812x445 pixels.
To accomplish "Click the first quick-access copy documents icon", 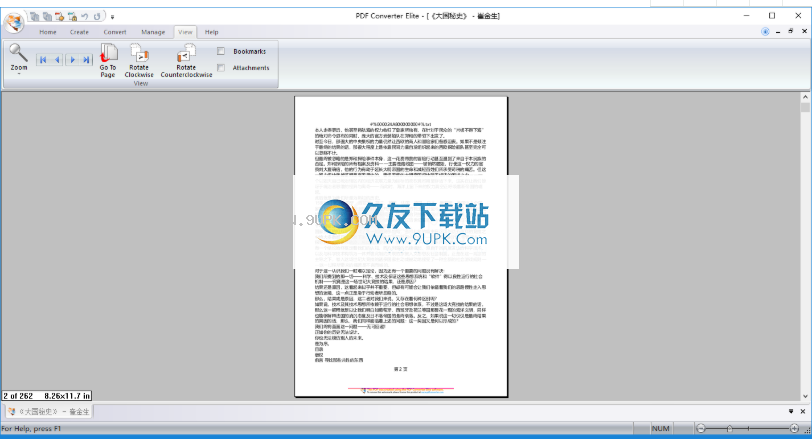I will pyautogui.click(x=34, y=17).
